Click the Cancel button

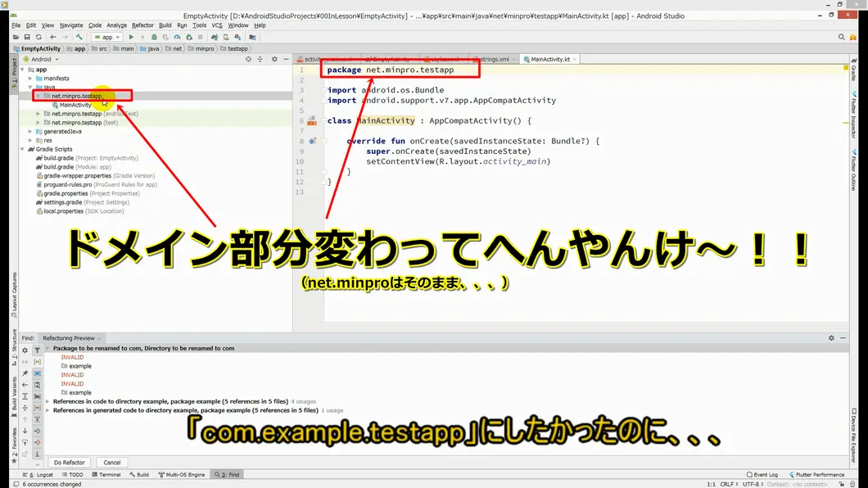click(112, 463)
